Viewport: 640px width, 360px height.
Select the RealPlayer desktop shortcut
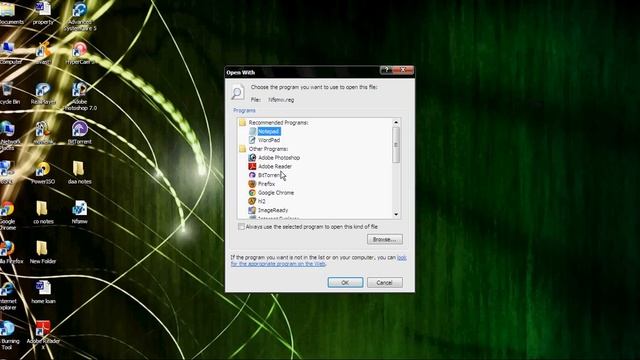point(43,93)
